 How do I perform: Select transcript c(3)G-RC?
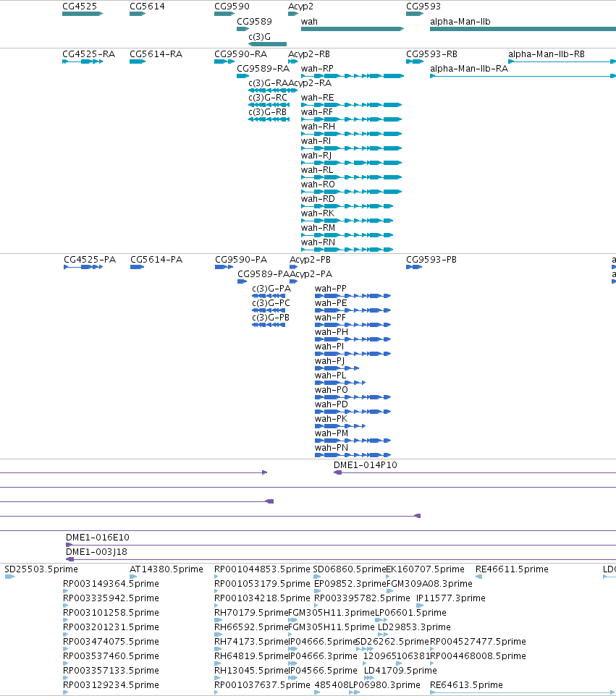269,105
